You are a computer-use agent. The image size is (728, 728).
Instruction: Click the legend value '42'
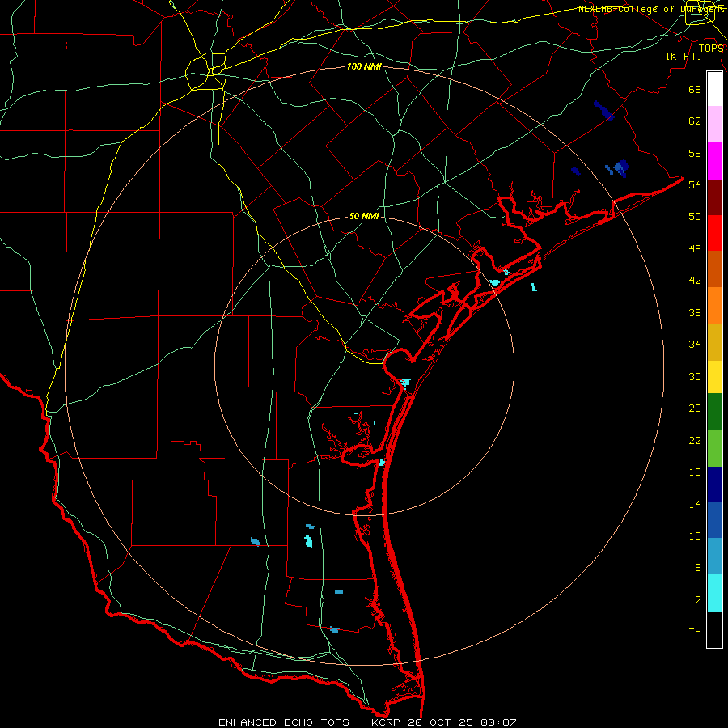coord(695,281)
